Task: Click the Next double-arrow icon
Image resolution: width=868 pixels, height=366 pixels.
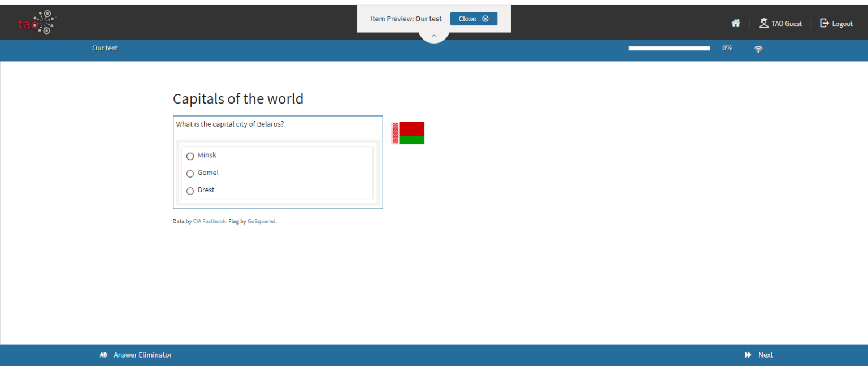Action: (x=748, y=355)
